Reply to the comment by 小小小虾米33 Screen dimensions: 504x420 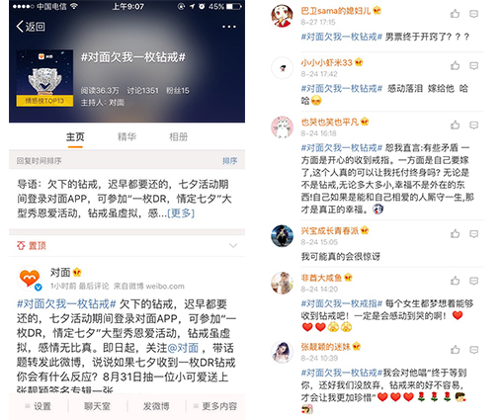(473, 66)
